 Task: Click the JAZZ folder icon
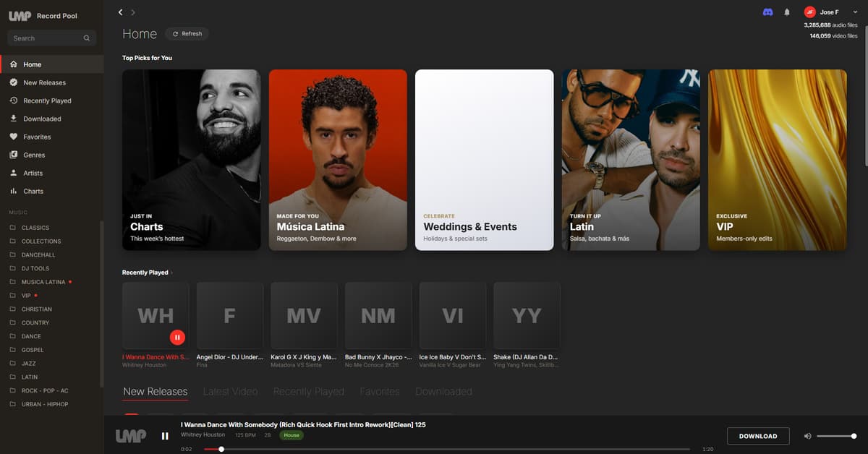tap(12, 364)
